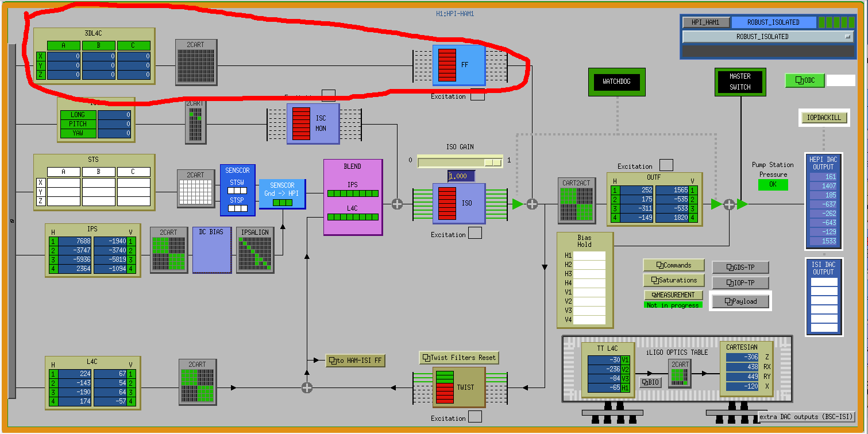
Task: Toggle the Excitation box under ISO
Action: coord(474,233)
